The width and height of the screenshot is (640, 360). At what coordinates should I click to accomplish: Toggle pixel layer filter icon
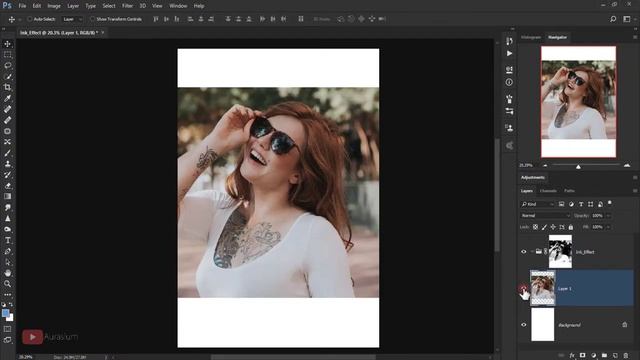tap(562, 204)
